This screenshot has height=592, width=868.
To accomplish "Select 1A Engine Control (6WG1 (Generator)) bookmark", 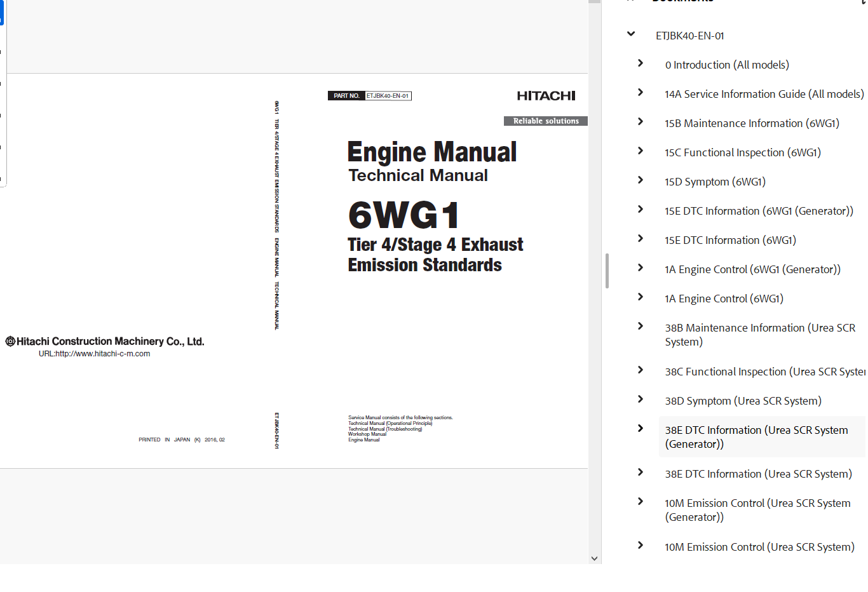I will point(752,269).
